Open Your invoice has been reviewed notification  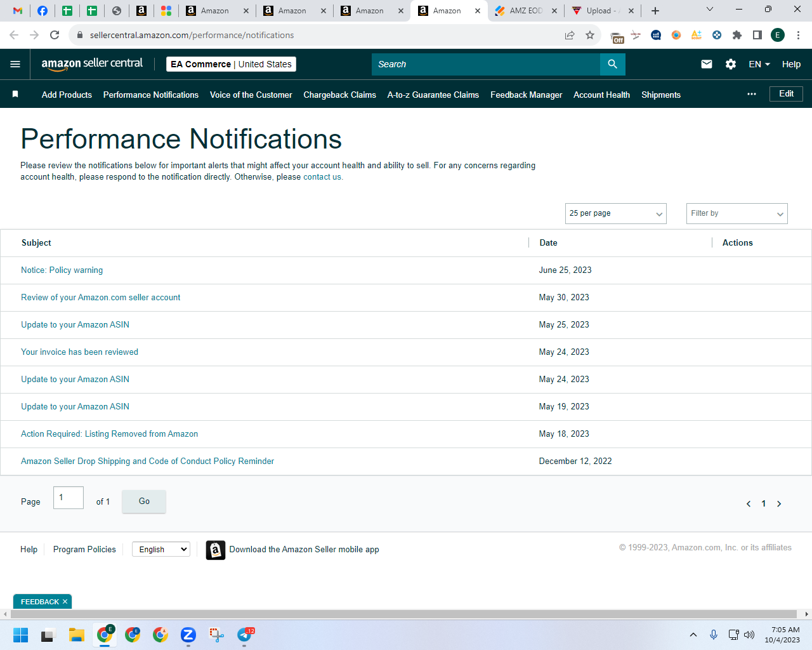pyautogui.click(x=79, y=352)
